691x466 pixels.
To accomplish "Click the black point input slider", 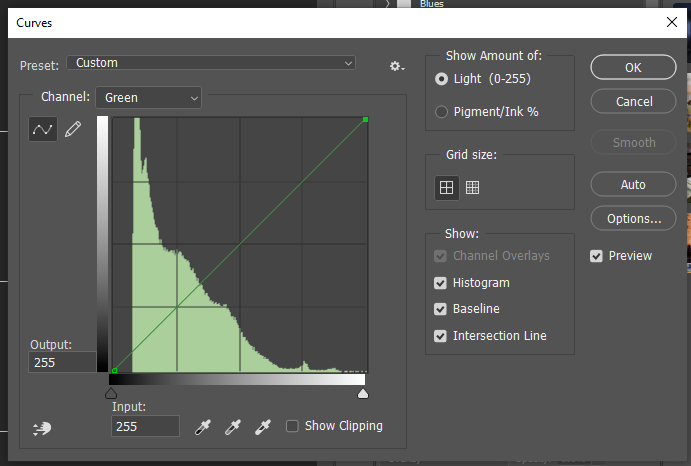I will coord(111,393).
